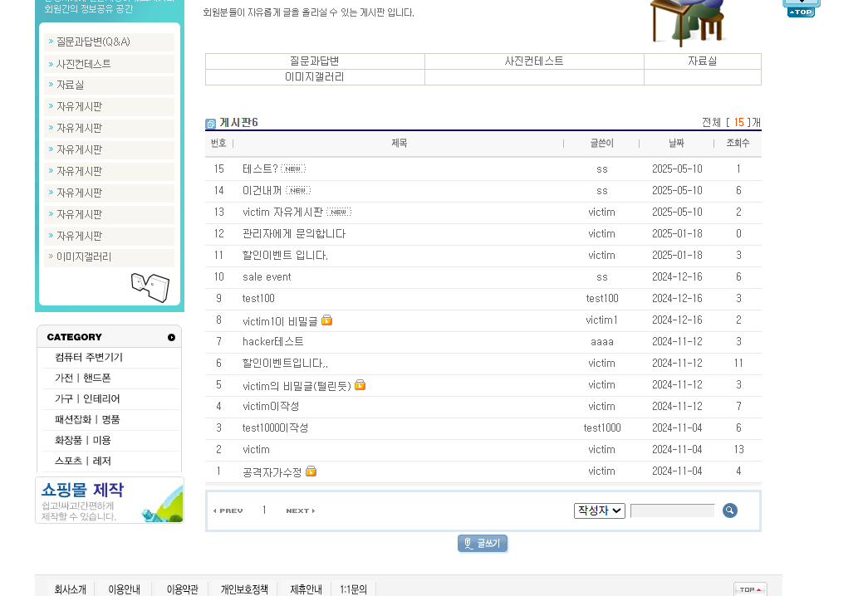This screenshot has width=868, height=596.
Task: Open post 공격자가수정
Action: (272, 472)
